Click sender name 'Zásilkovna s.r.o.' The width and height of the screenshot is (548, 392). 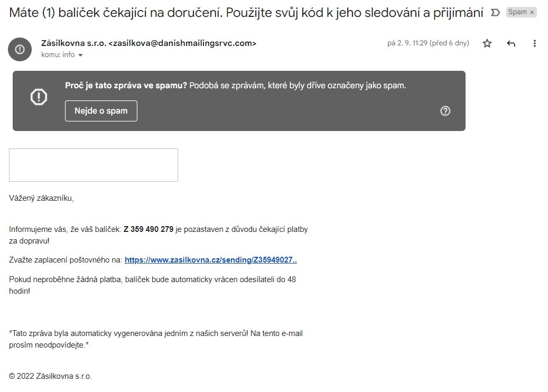(x=73, y=43)
